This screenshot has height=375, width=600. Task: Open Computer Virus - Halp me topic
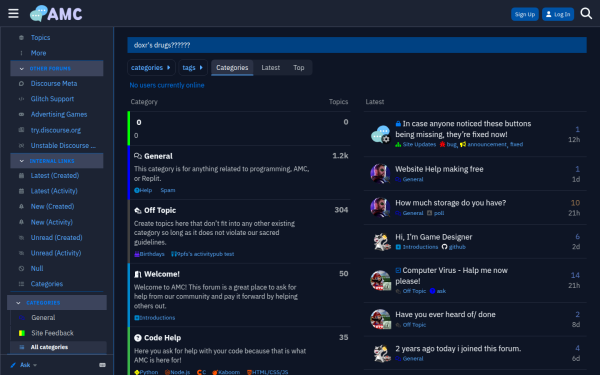tap(452, 276)
